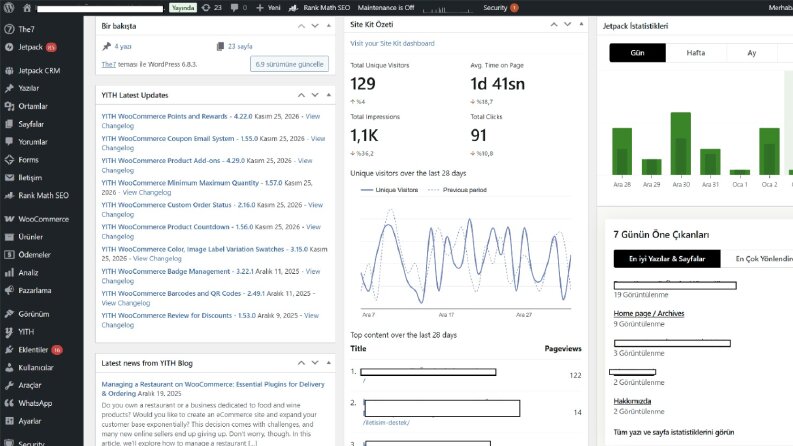Collapse YITH Latest Updates widget
Image resolution: width=793 pixels, height=446 pixels.
(x=329, y=95)
